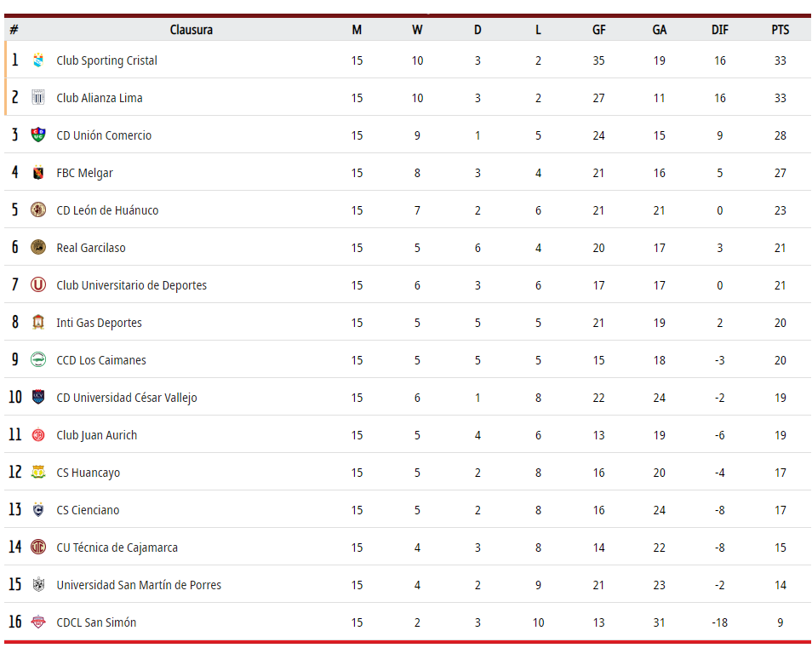Viewport: 812px width, 648px height.
Task: Sort by the DIF column header
Action: [x=720, y=30]
